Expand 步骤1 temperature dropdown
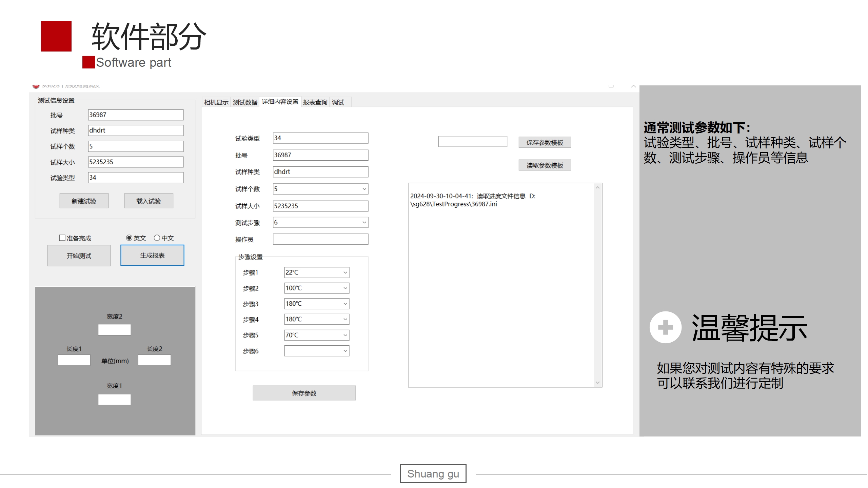This screenshot has width=868, height=488. (345, 272)
